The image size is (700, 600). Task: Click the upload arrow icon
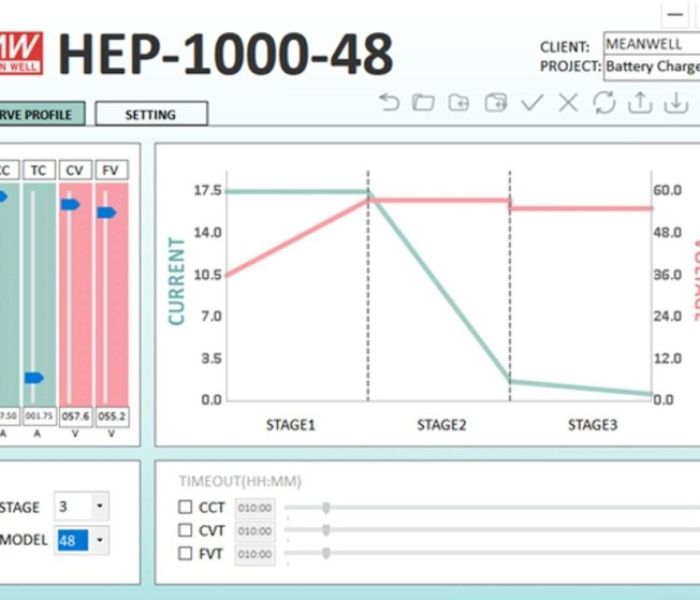639,102
